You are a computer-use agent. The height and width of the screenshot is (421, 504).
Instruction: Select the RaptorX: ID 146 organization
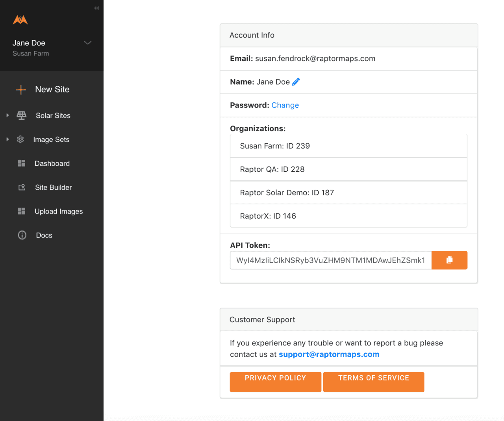click(x=348, y=216)
